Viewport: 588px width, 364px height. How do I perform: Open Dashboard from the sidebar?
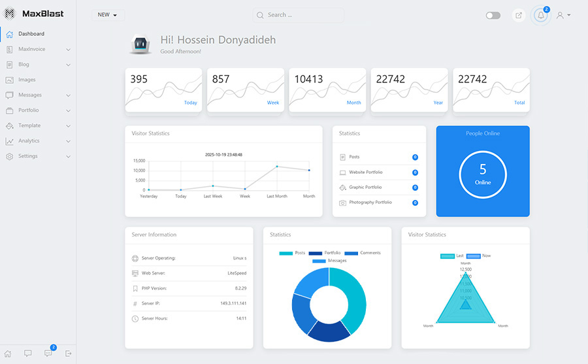(x=31, y=34)
